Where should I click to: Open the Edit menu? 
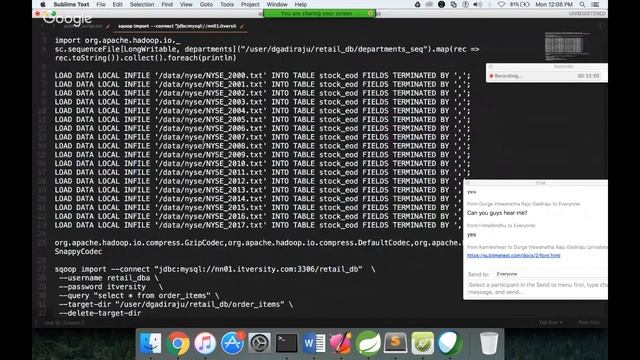coord(118,4)
